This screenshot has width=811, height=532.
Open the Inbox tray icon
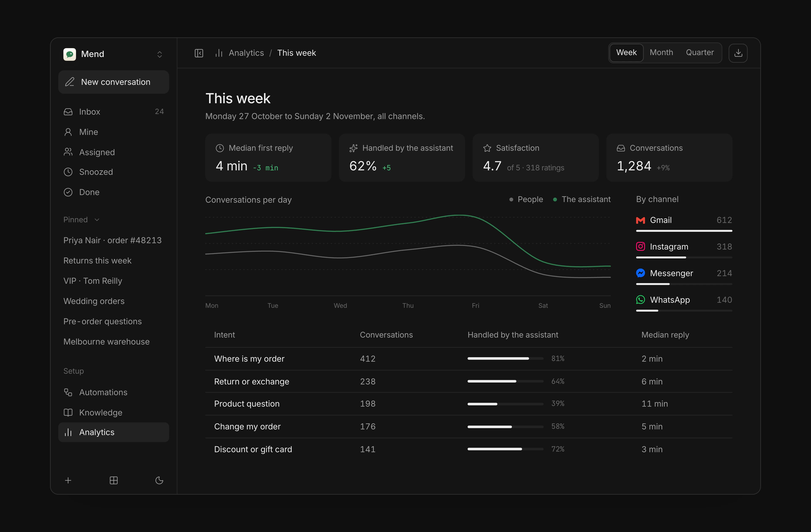pos(68,112)
